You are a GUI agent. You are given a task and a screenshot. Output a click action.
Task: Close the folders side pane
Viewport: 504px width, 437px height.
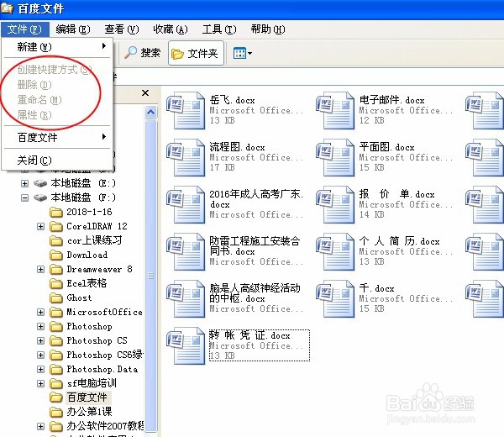coord(145,93)
